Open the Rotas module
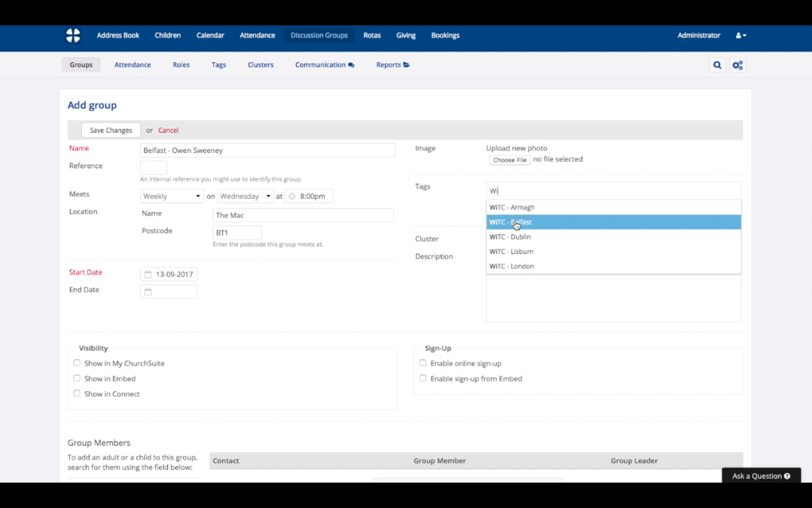812x508 pixels. (x=372, y=36)
